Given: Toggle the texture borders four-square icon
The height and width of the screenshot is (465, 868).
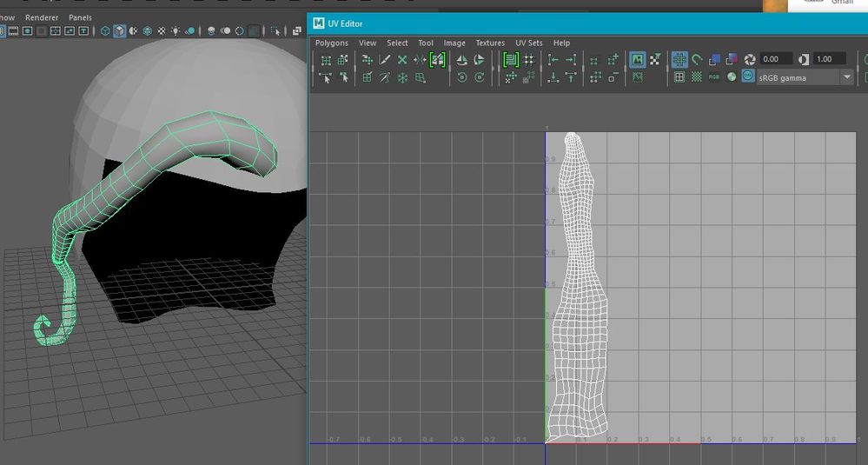Looking at the screenshot, I should (x=679, y=78).
